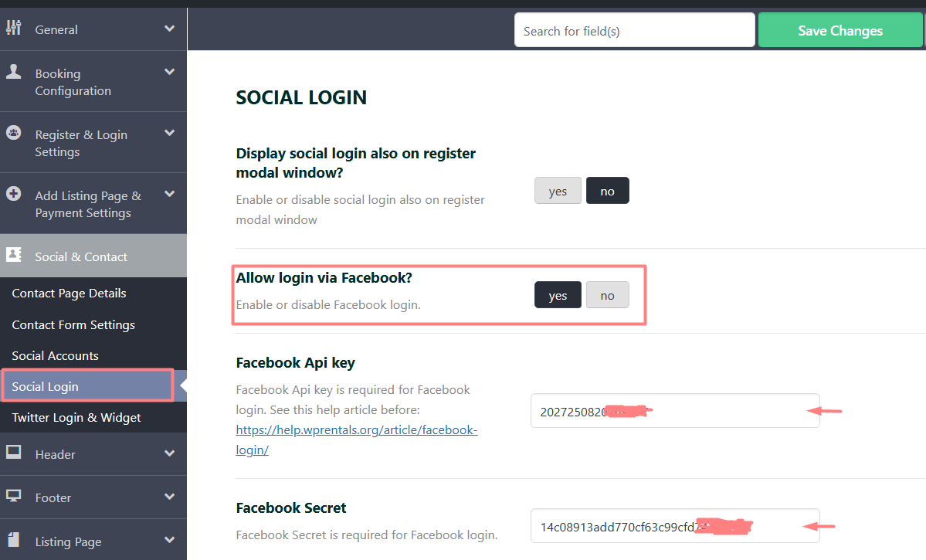Viewport: 926px width, 560px height.
Task: Open the Header settings menu
Action: point(93,454)
